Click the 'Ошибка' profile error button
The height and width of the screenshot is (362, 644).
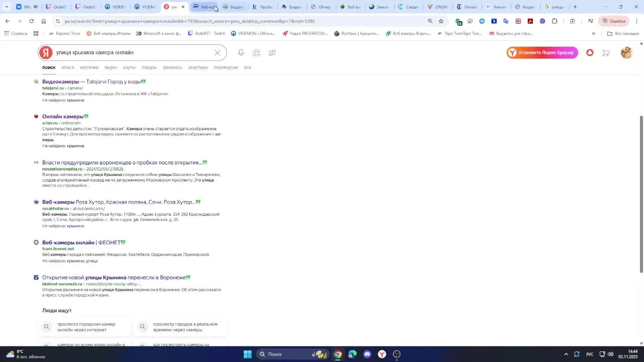(613, 21)
